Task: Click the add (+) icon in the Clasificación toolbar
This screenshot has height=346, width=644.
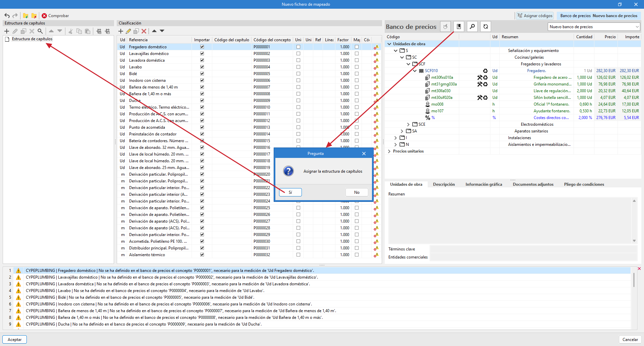Action: point(121,31)
